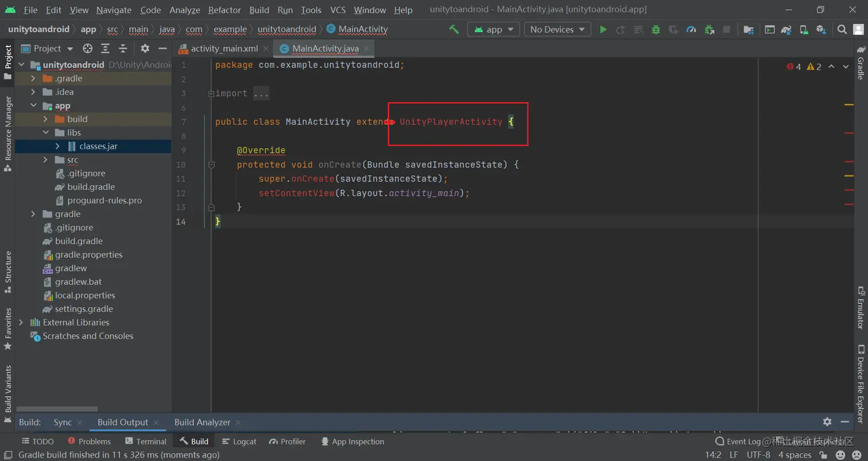Open the File menu

click(x=30, y=10)
